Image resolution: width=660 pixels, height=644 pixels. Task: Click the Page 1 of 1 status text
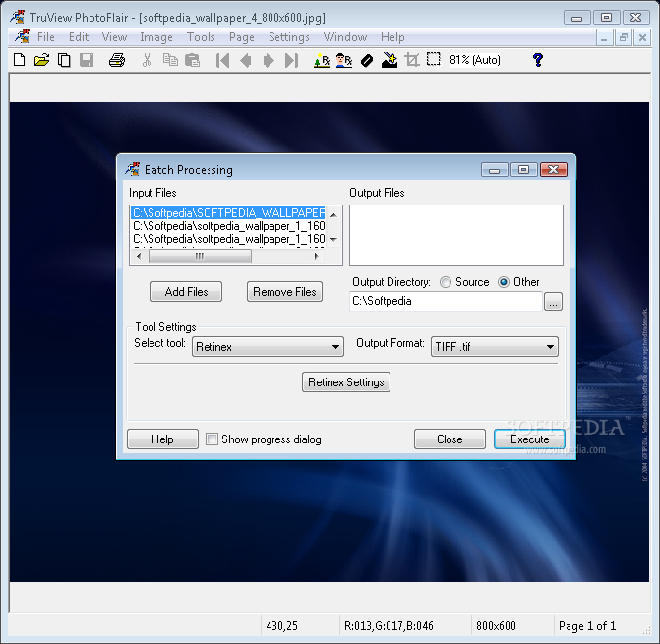coord(587,626)
